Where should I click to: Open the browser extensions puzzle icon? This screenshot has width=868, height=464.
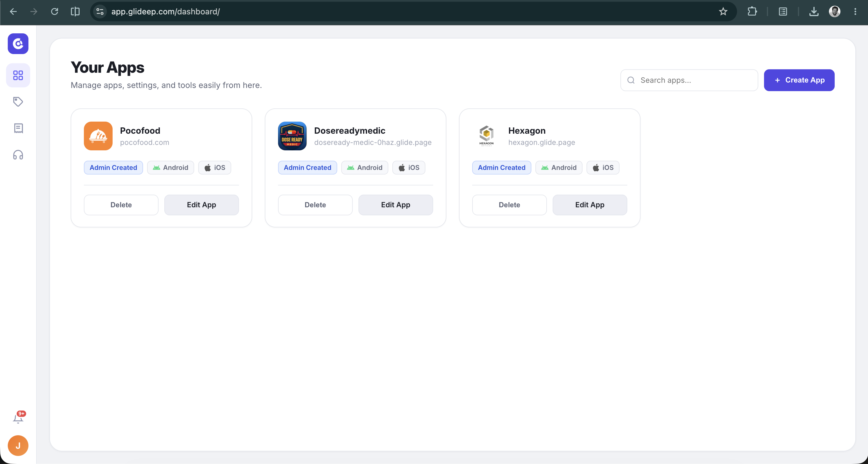(x=752, y=11)
